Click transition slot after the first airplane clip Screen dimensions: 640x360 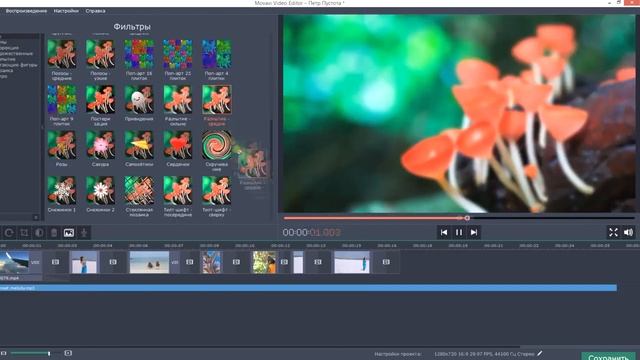(x=56, y=262)
